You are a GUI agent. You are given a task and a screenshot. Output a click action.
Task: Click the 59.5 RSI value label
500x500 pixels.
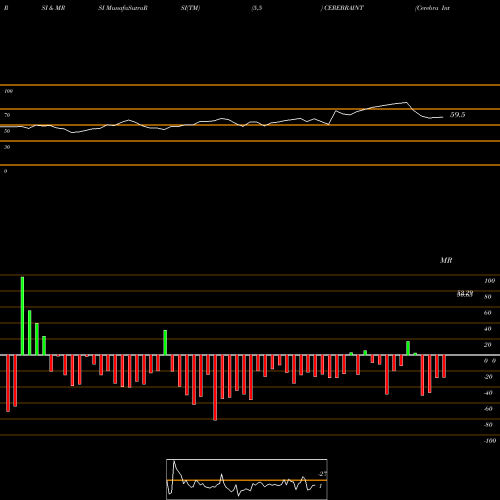coord(457,115)
